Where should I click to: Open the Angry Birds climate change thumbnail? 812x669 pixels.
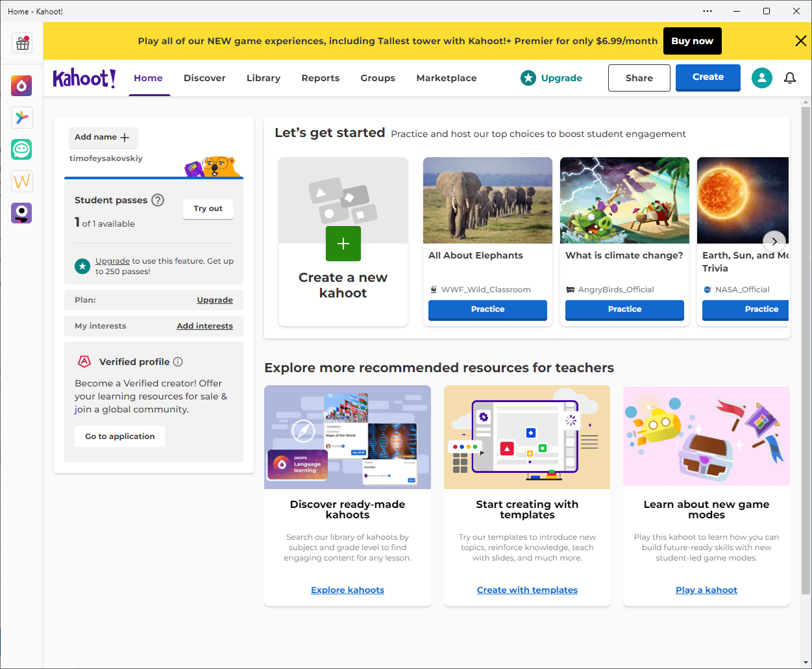624,200
